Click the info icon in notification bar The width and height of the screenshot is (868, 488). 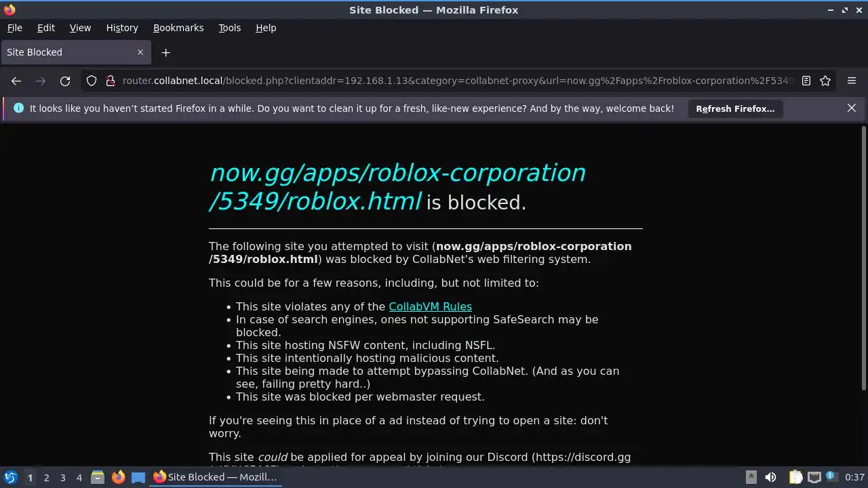[18, 108]
